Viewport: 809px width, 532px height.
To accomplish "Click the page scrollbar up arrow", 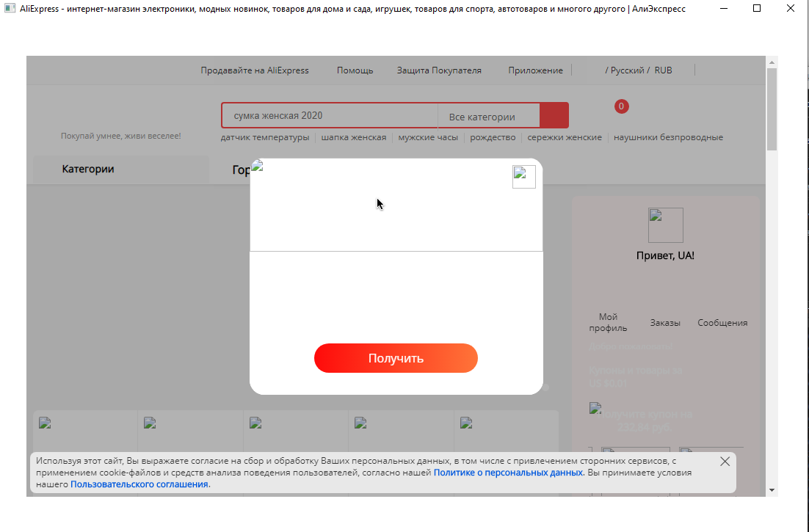I will pos(772,62).
